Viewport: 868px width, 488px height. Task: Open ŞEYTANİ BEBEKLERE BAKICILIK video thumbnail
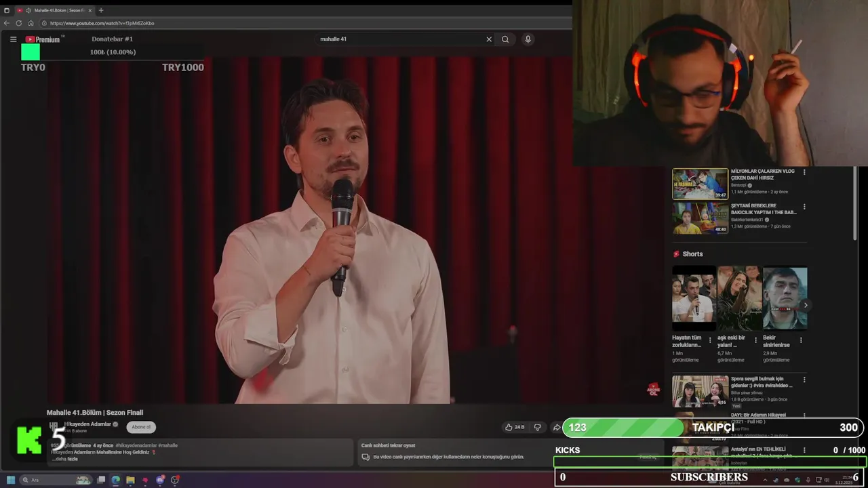click(x=700, y=218)
